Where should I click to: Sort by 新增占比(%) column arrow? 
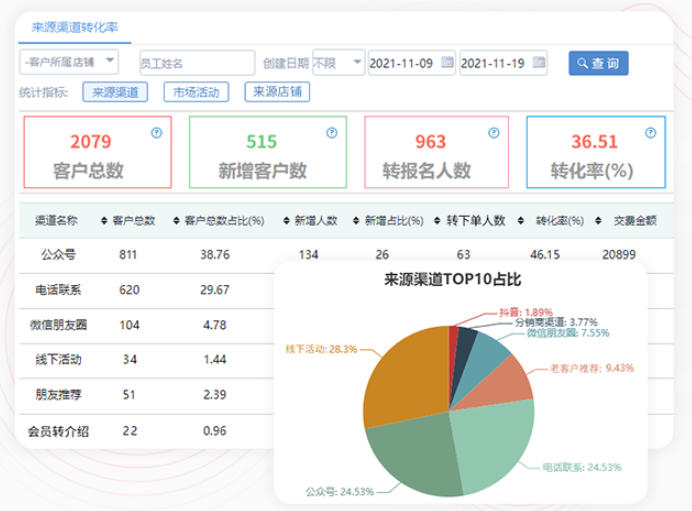(x=356, y=220)
